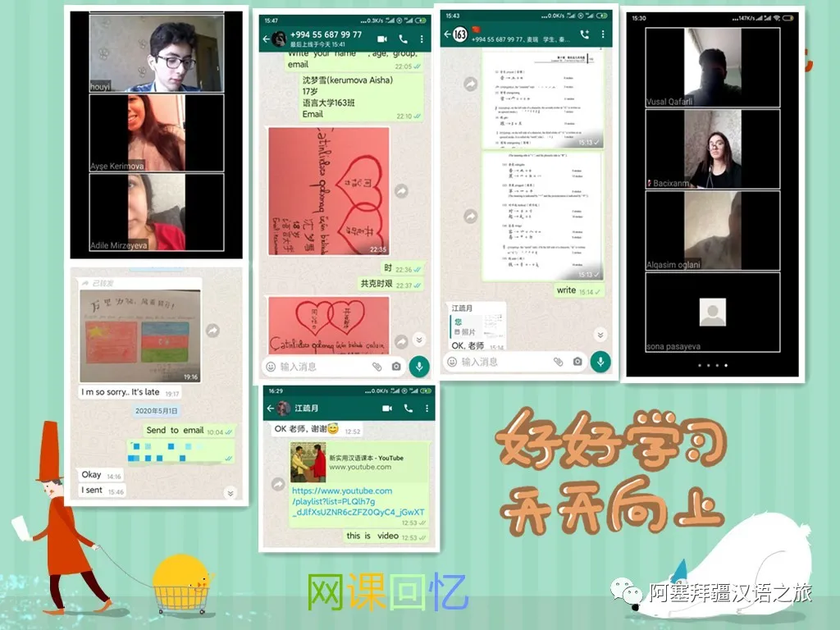Select the 'I m so sorry.. It's late' message

tap(130, 392)
